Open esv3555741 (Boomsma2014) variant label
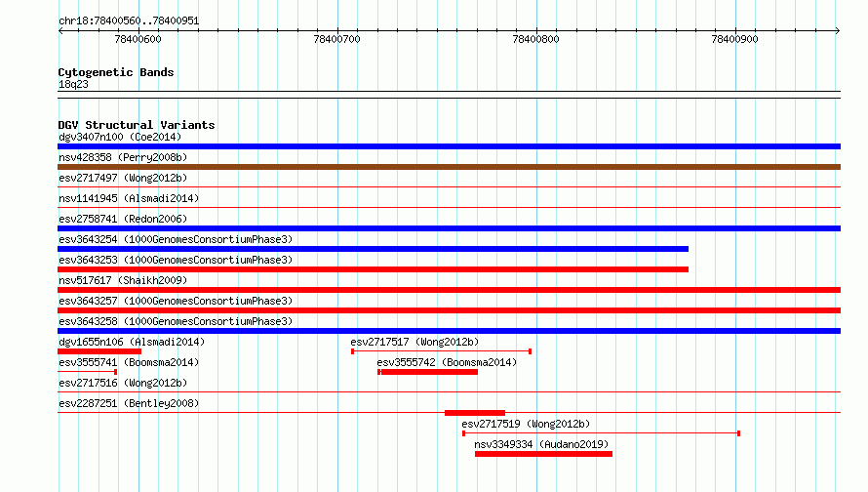This screenshot has height=492, width=868. pos(129,362)
